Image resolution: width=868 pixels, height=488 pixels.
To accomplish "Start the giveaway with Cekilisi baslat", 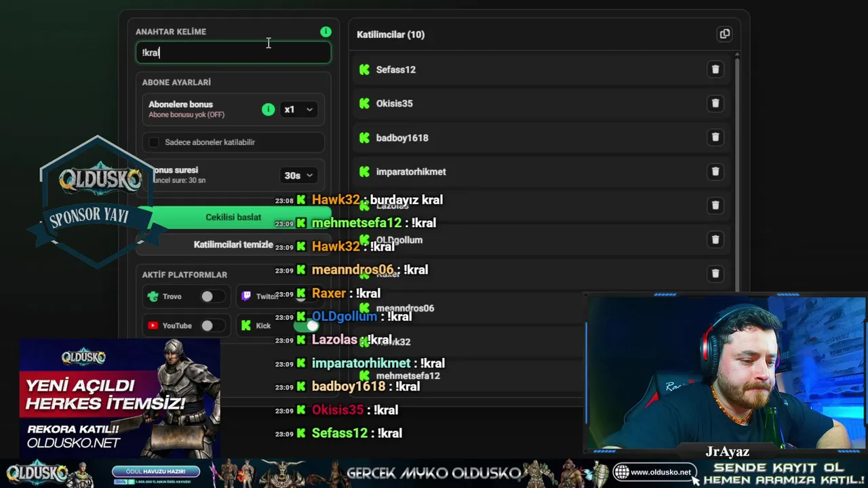I will (233, 217).
